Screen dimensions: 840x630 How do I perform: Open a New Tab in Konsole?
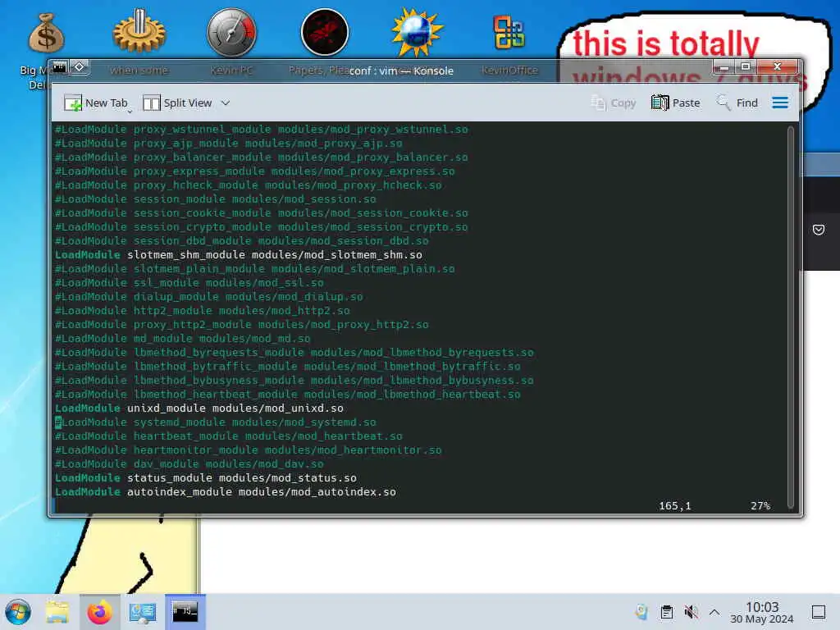[96, 103]
